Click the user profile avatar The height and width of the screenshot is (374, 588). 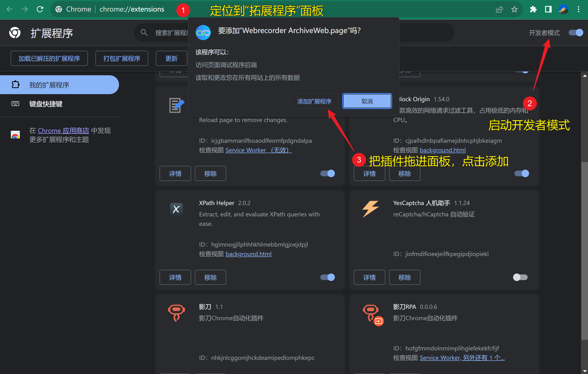pyautogui.click(x=563, y=9)
